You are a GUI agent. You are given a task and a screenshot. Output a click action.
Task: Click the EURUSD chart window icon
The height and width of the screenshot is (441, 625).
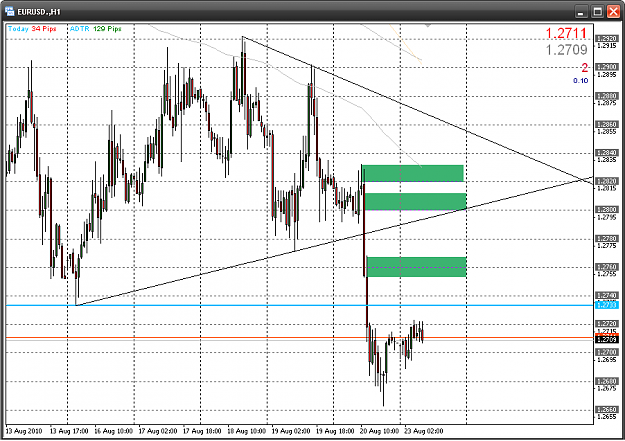[10, 12]
